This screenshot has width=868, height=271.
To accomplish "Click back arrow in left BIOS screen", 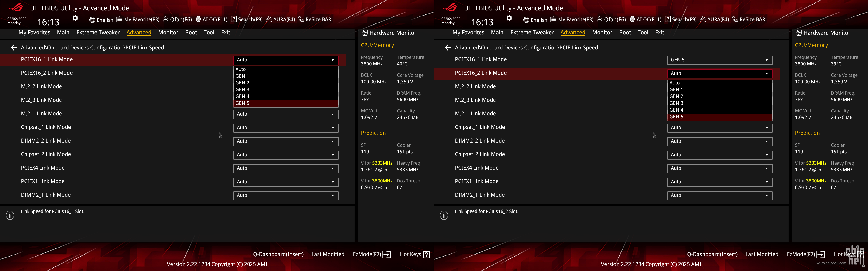I will (x=14, y=47).
